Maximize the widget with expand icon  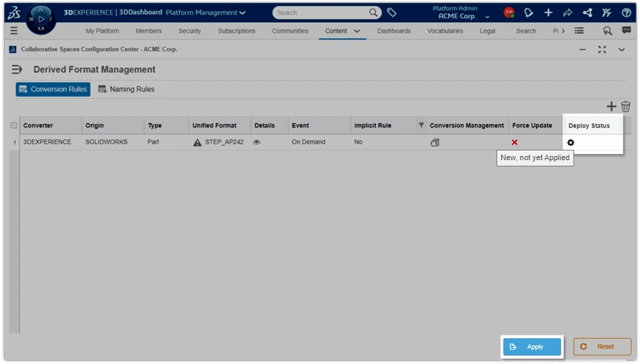click(x=602, y=50)
